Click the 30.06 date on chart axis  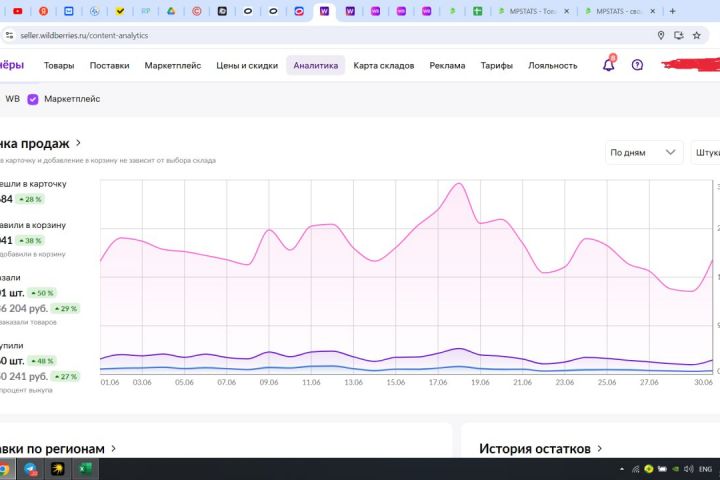point(703,382)
